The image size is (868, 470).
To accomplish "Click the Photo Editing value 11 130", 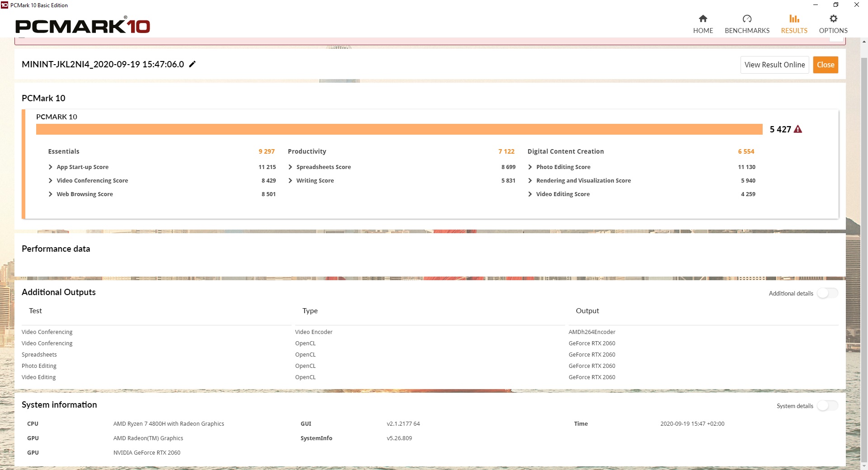I will click(x=747, y=167).
